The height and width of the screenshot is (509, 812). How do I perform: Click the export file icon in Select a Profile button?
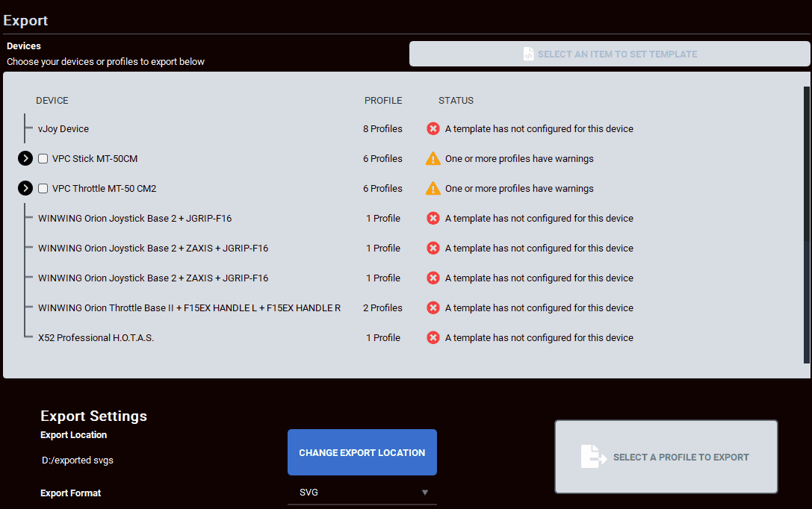click(593, 457)
